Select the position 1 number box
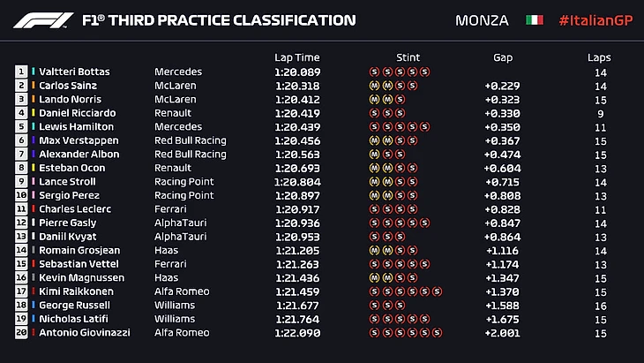This screenshot has height=363, width=644. point(21,72)
